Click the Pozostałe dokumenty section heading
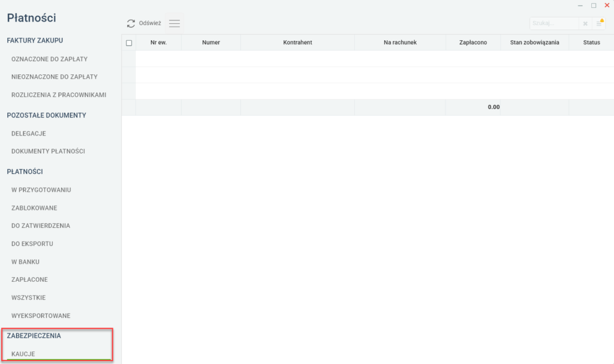This screenshot has height=364, width=614. coord(46,115)
